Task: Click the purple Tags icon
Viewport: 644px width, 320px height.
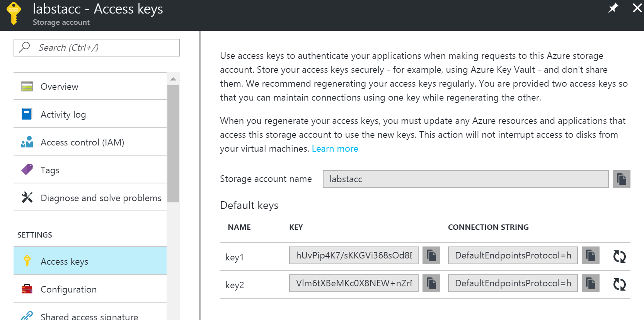Action: [27, 169]
